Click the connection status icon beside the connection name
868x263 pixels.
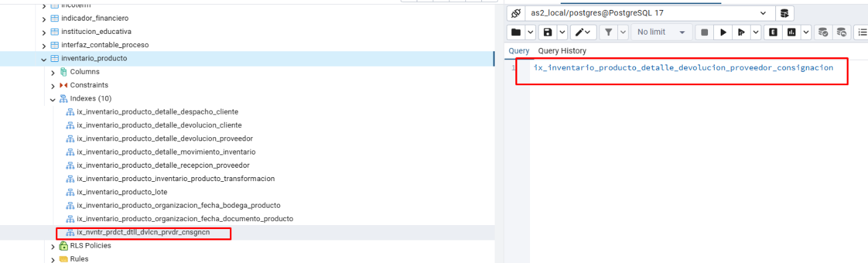[515, 13]
